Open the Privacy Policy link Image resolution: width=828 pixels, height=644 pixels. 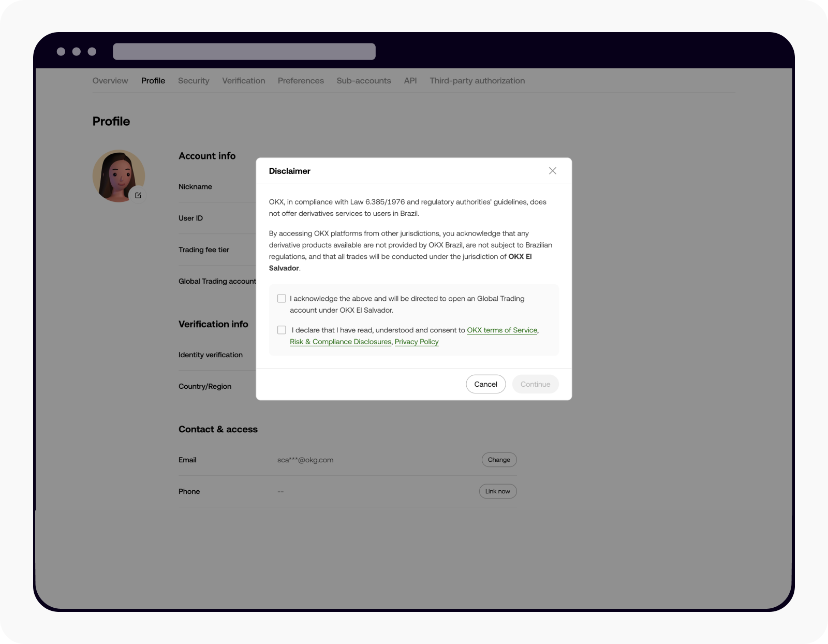(x=417, y=342)
